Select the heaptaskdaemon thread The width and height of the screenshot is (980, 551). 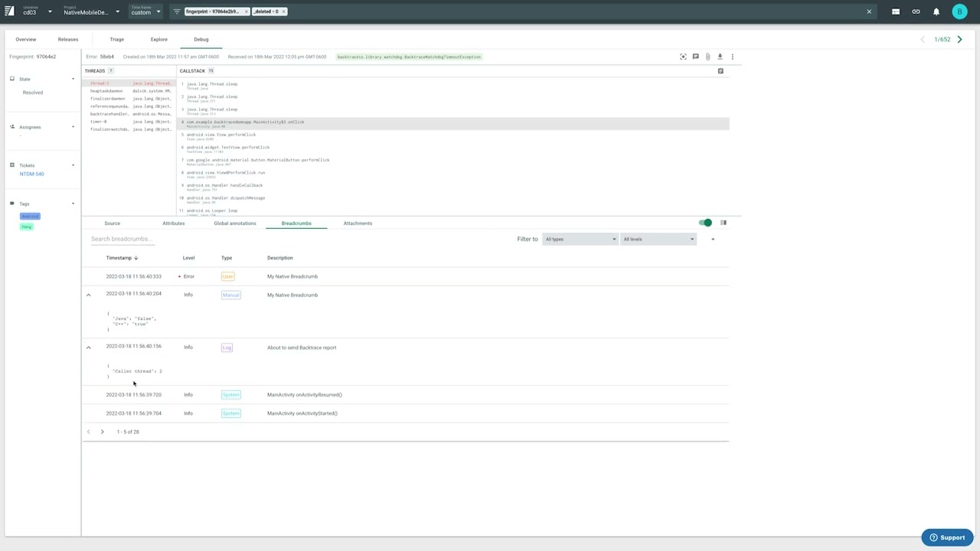[x=130, y=91]
